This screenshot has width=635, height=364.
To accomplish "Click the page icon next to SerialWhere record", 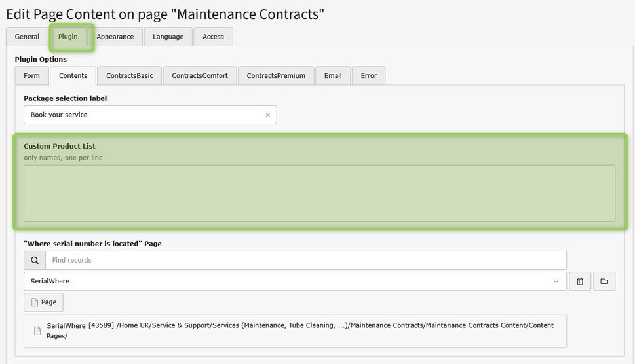I will click(37, 331).
